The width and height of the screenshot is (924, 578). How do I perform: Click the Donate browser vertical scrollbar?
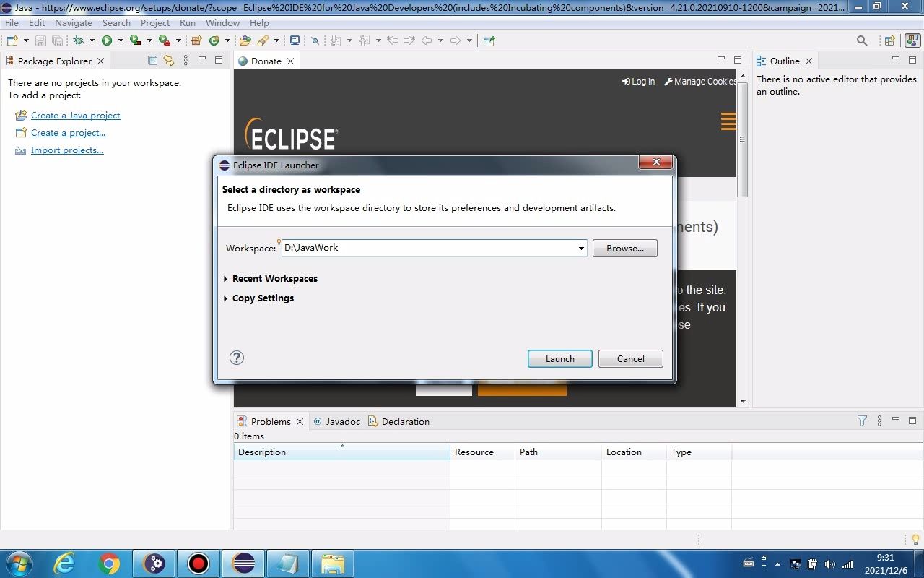coord(743,238)
